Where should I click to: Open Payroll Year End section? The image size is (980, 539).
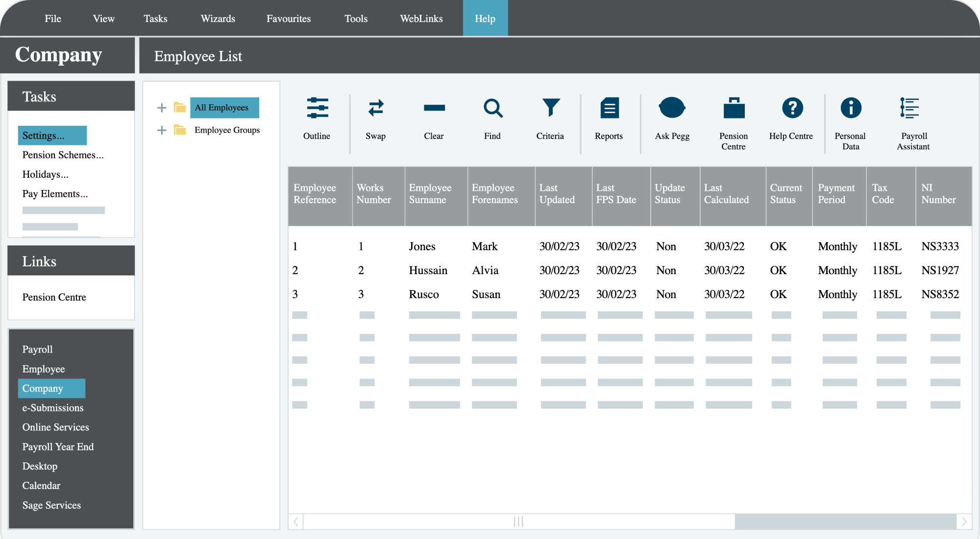tap(58, 446)
